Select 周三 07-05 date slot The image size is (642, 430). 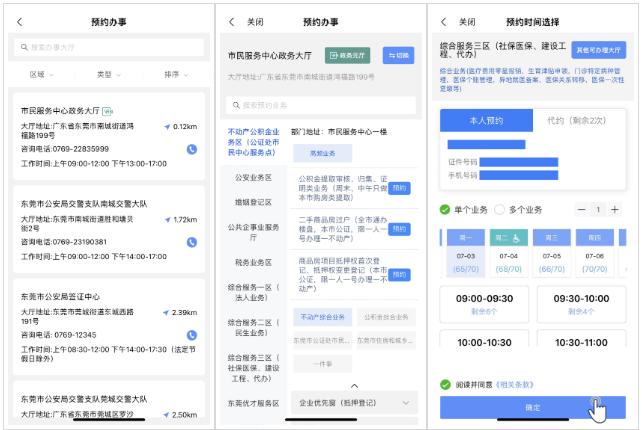pyautogui.click(x=552, y=253)
